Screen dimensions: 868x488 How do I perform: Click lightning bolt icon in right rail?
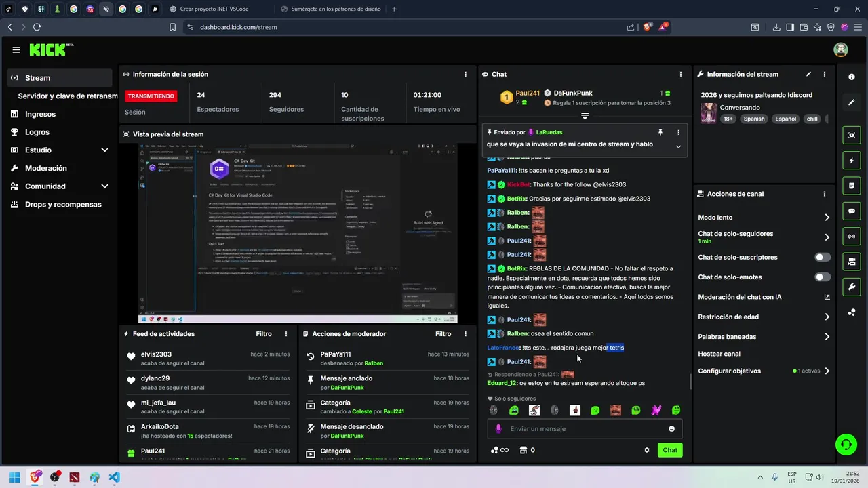point(852,161)
